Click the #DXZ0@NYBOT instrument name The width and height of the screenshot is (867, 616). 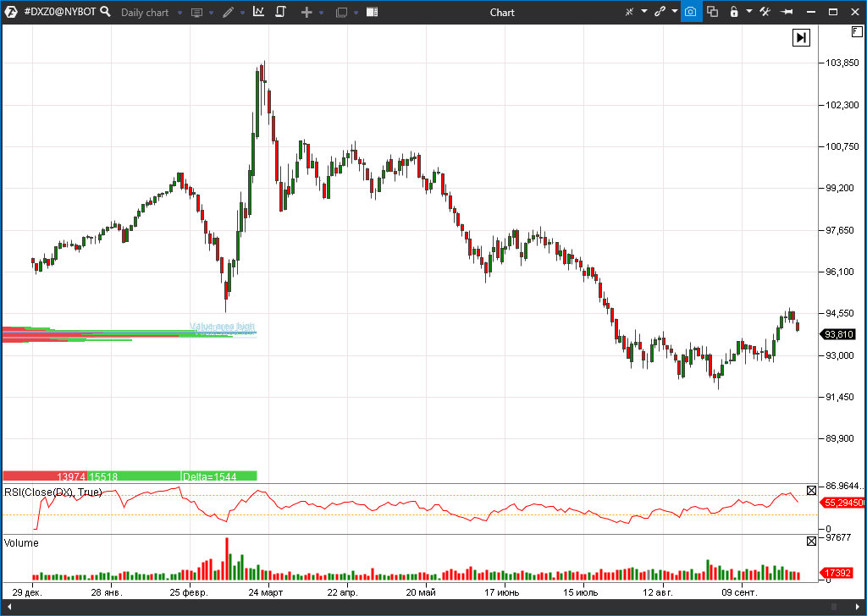[59, 12]
